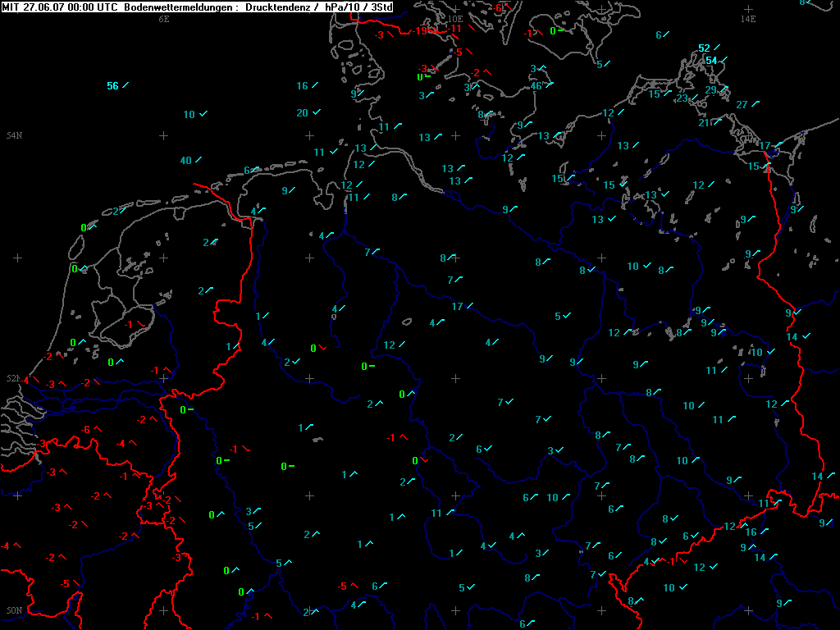This screenshot has height=630, width=840.
Task: Click the 54N latitude label
Action: pos(13,135)
